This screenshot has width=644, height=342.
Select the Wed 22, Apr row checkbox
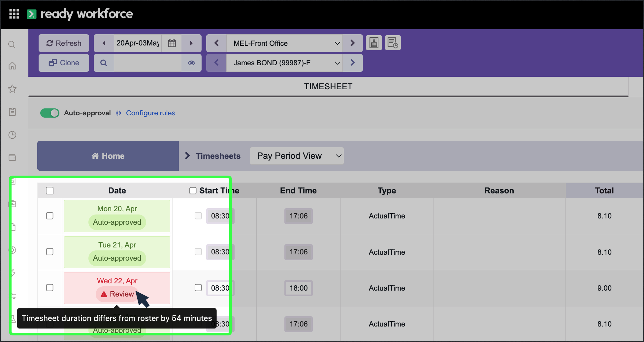(50, 288)
